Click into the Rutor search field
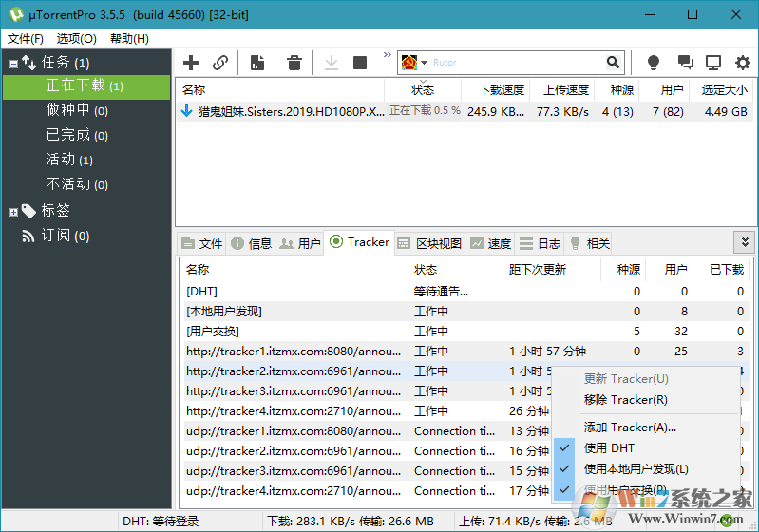This screenshot has height=532, width=759. pyautogui.click(x=517, y=63)
